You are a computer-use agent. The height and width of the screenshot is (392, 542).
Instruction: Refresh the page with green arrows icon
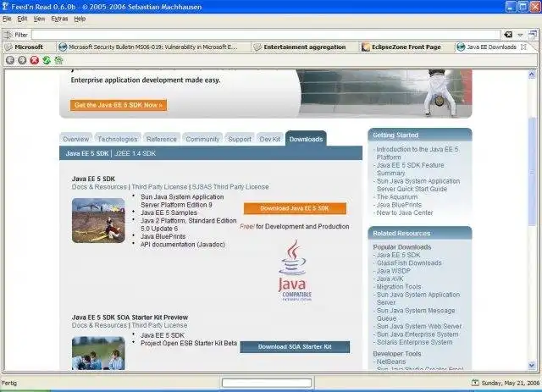point(47,60)
